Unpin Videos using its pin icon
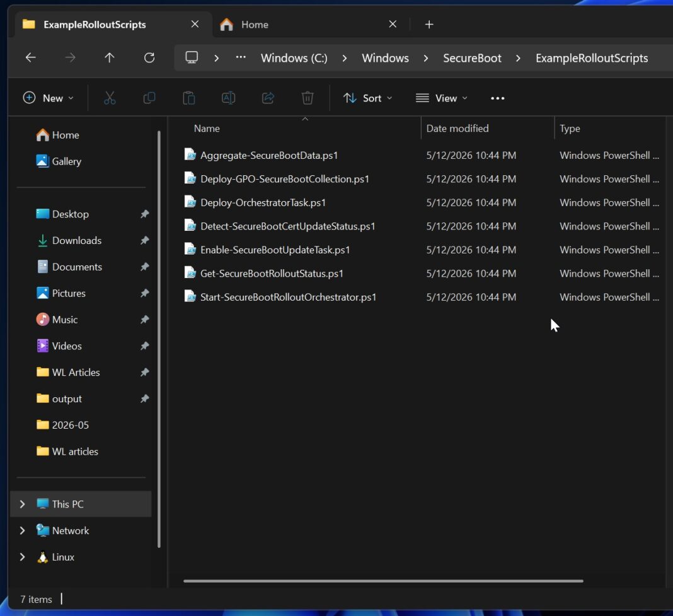The width and height of the screenshot is (673, 616). pyautogui.click(x=145, y=346)
